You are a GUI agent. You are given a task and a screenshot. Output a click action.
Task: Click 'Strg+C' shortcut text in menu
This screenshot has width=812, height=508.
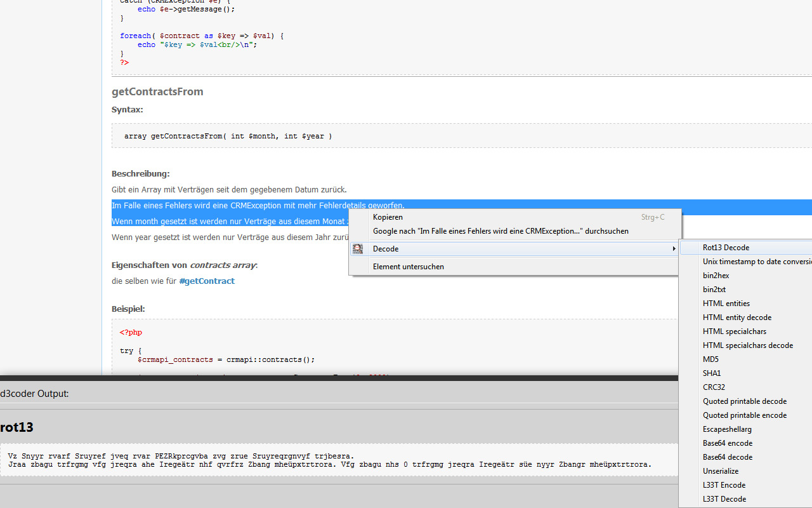[x=653, y=217]
